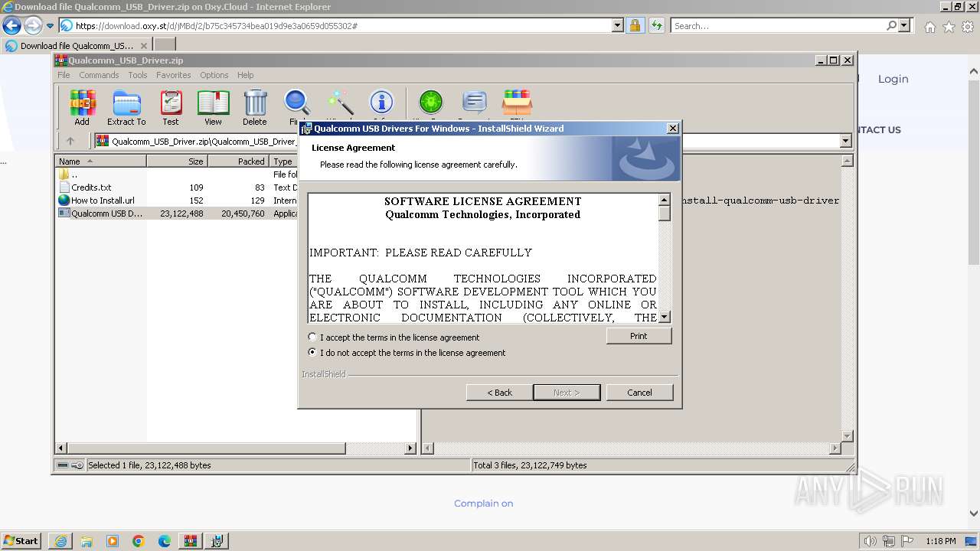
Task: Close the InstallShield Wizard dialog
Action: (x=672, y=129)
